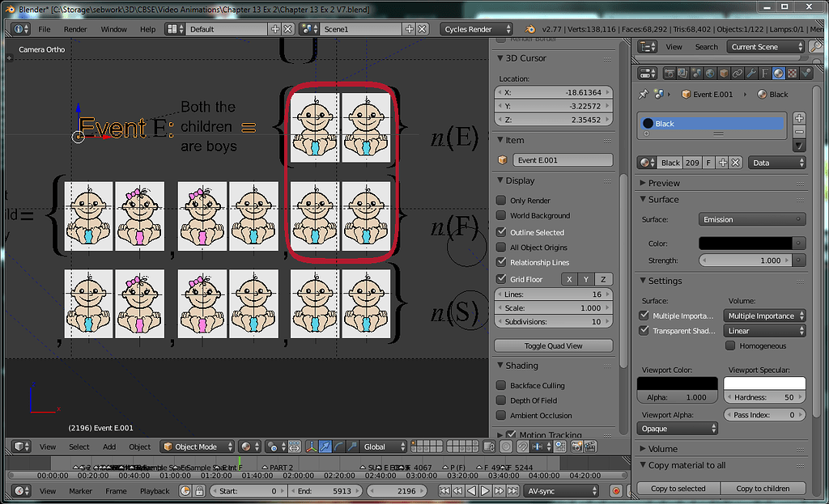This screenshot has height=504, width=829.
Task: Enable the Ambient Occlusion checkbox
Action: coord(501,415)
